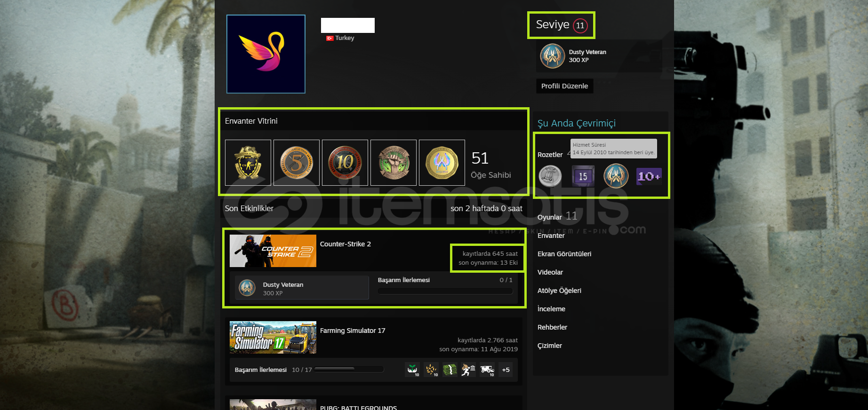The image size is (868, 410).
Task: Open the gold 2012-2023 Counter-Strike coin
Action: click(442, 163)
